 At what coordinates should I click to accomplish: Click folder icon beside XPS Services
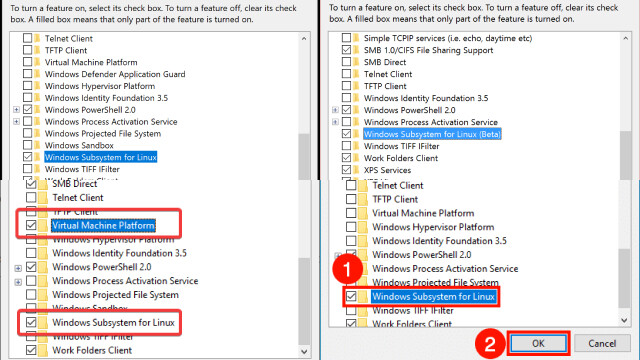tap(356, 170)
